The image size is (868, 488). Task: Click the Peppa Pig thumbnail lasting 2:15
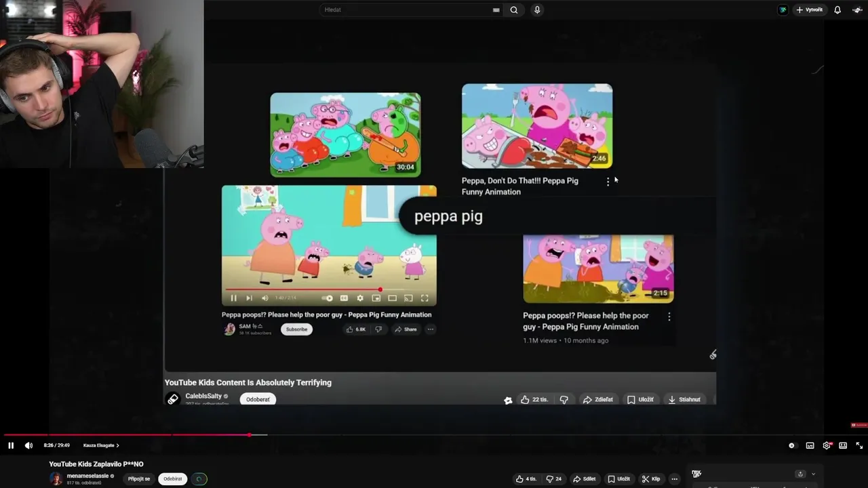coord(598,268)
